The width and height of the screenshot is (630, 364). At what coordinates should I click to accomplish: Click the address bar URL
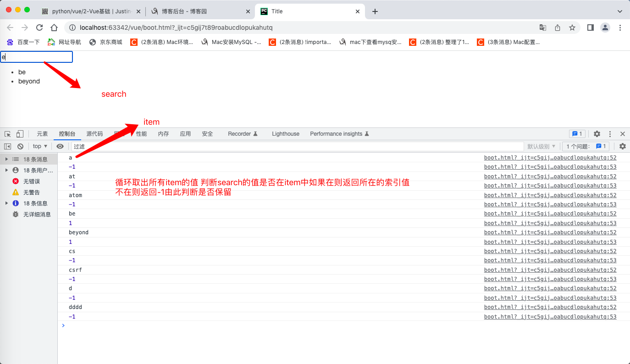(x=176, y=28)
